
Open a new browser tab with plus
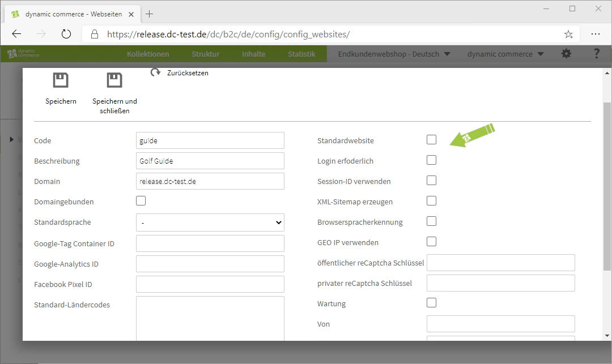coord(149,14)
